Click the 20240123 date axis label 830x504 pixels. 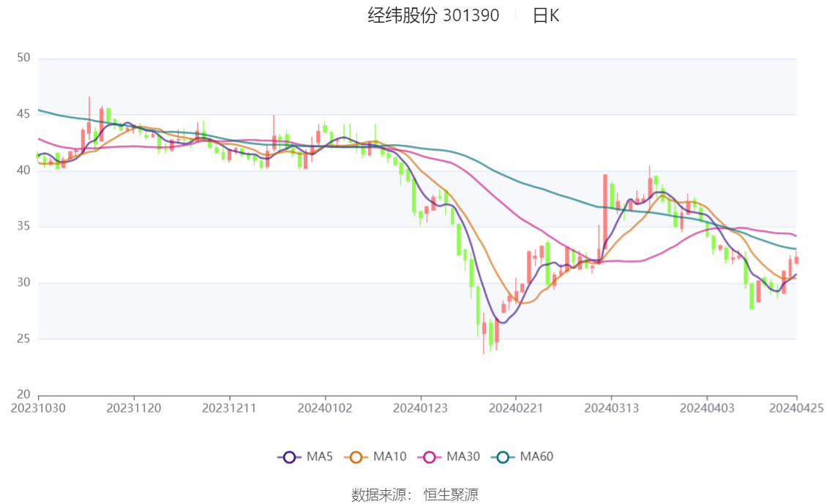(420, 408)
